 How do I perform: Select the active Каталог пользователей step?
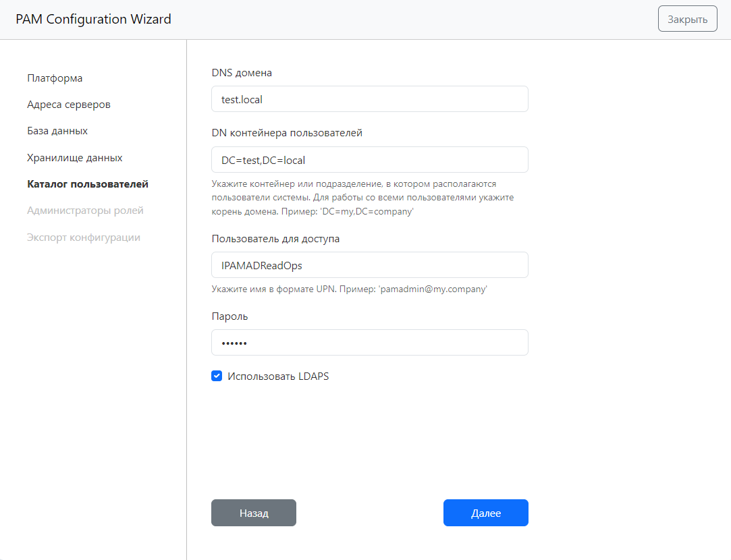click(88, 184)
